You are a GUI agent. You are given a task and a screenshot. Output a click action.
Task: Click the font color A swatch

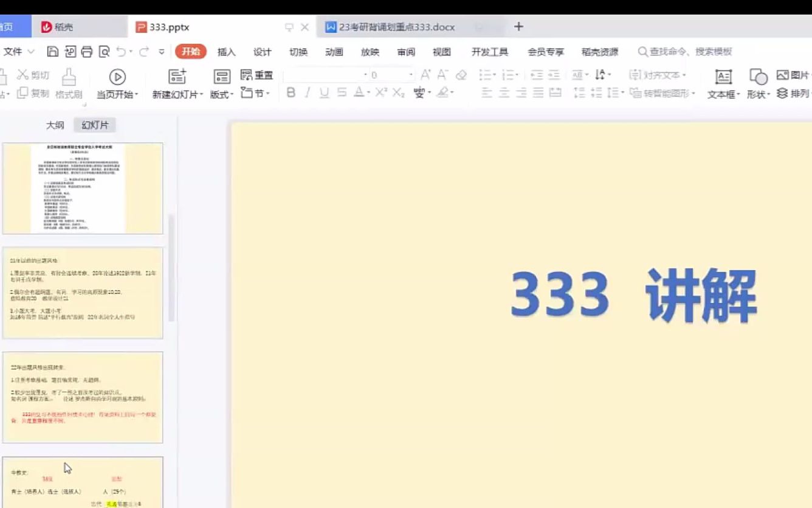coord(359,92)
